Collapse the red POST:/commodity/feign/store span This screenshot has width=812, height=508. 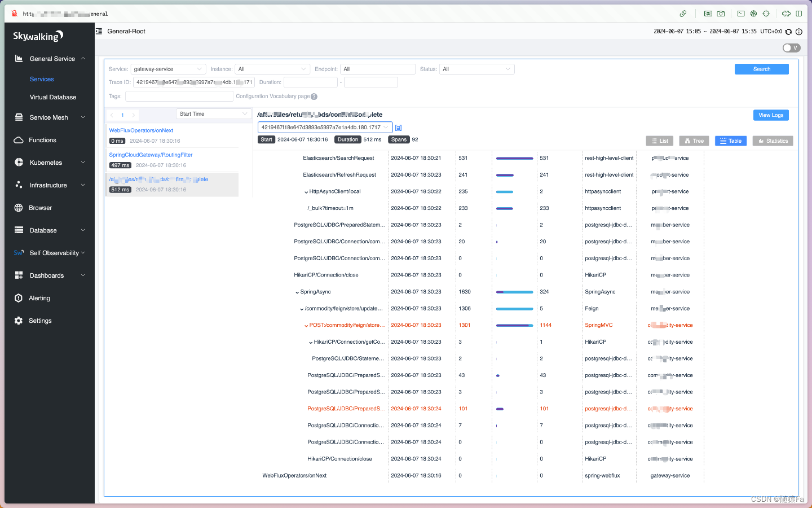(306, 326)
